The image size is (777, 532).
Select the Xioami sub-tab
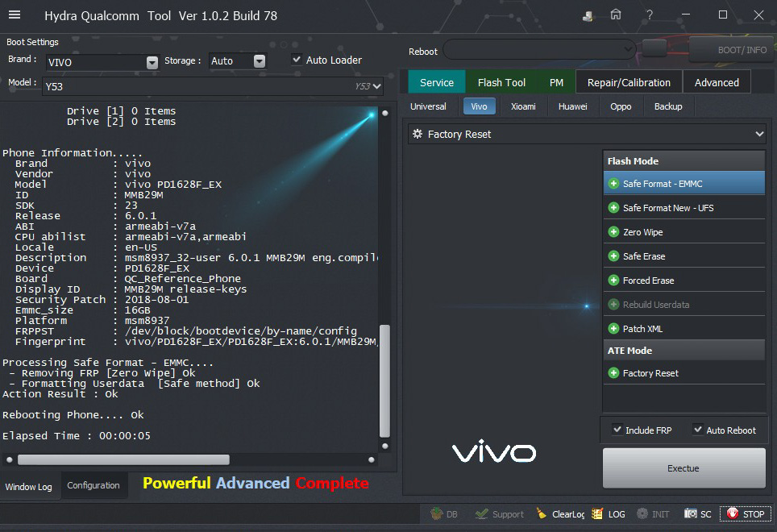[523, 106]
